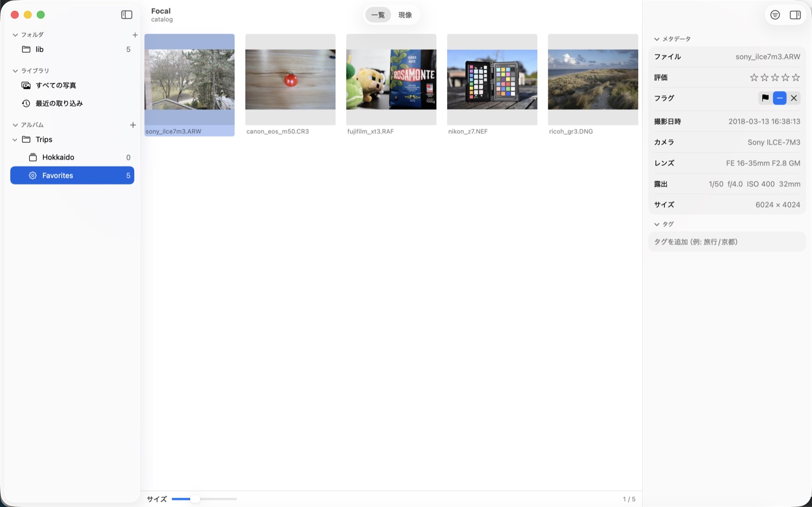Collapse the メタデータ section
The image size is (812, 507).
point(657,39)
